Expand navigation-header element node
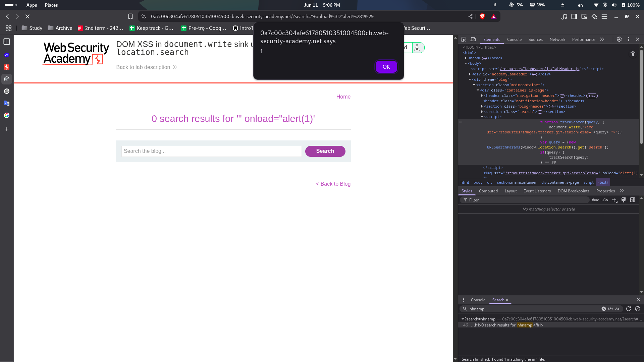The image size is (644, 362). pos(482,96)
